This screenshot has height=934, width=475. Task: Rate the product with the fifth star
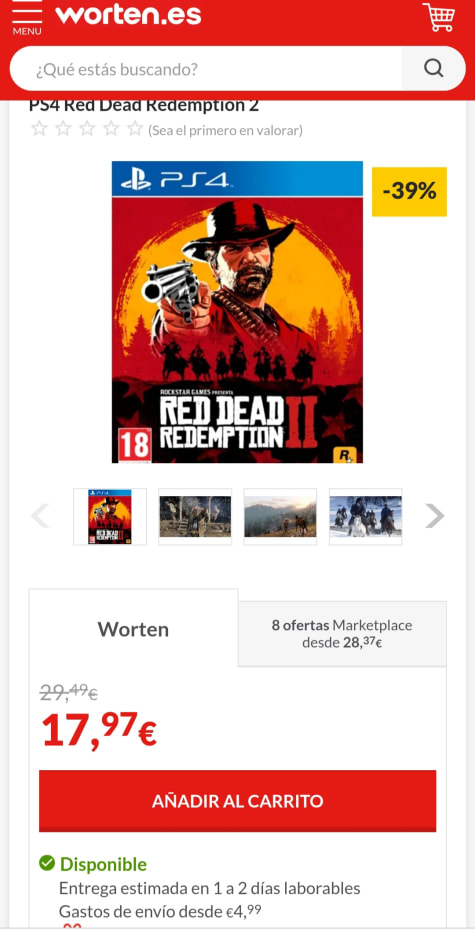(x=135, y=129)
